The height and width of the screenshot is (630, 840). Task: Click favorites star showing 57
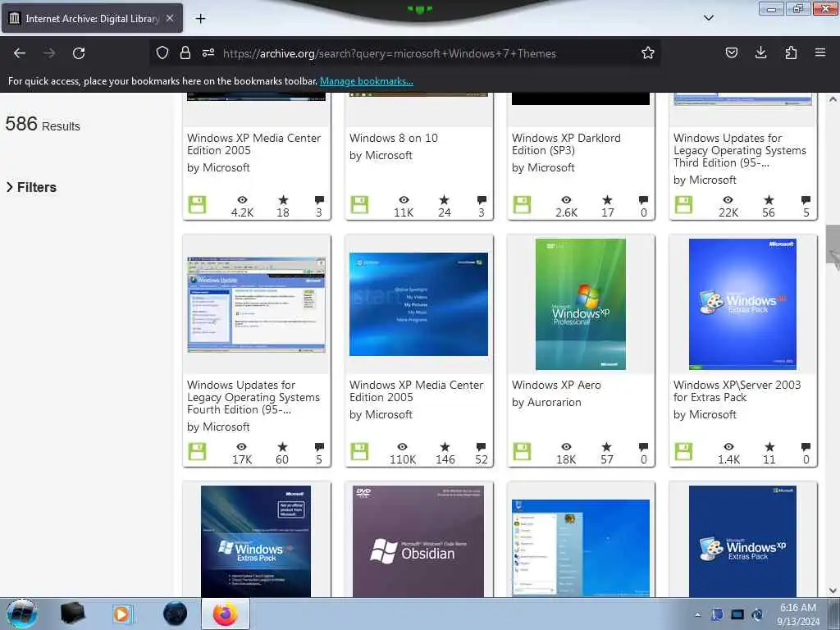[606, 447]
